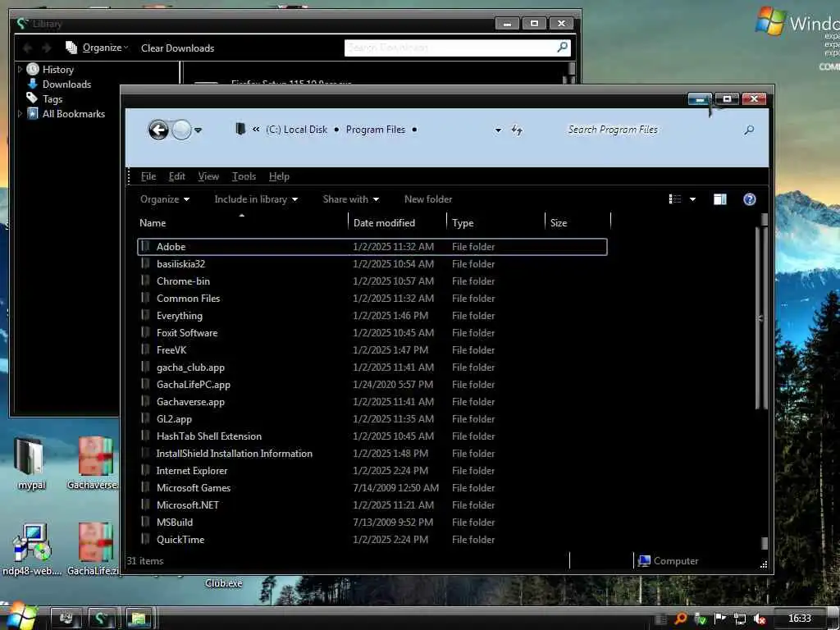Select the gacha_club.app folder
The height and width of the screenshot is (630, 840).
(x=372, y=367)
